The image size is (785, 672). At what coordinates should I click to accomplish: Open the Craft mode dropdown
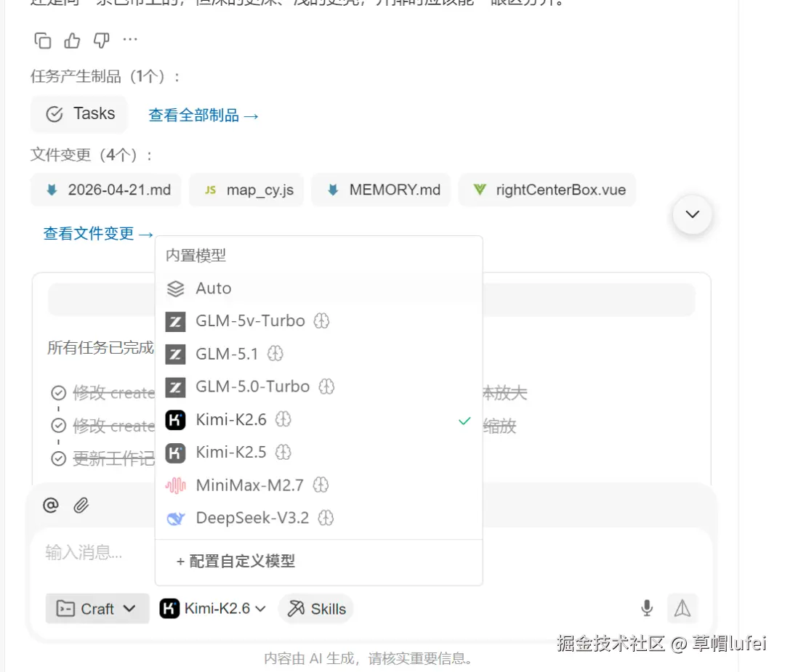(97, 609)
